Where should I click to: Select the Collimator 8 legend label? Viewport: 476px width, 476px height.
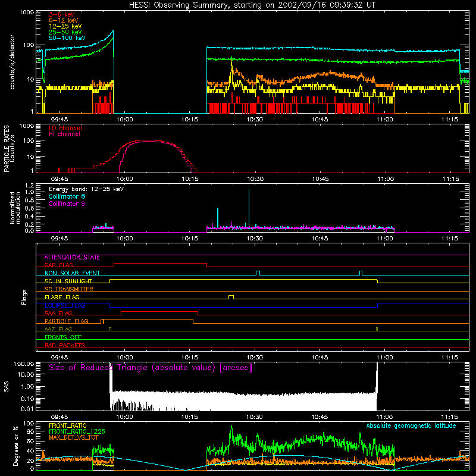[x=67, y=196]
